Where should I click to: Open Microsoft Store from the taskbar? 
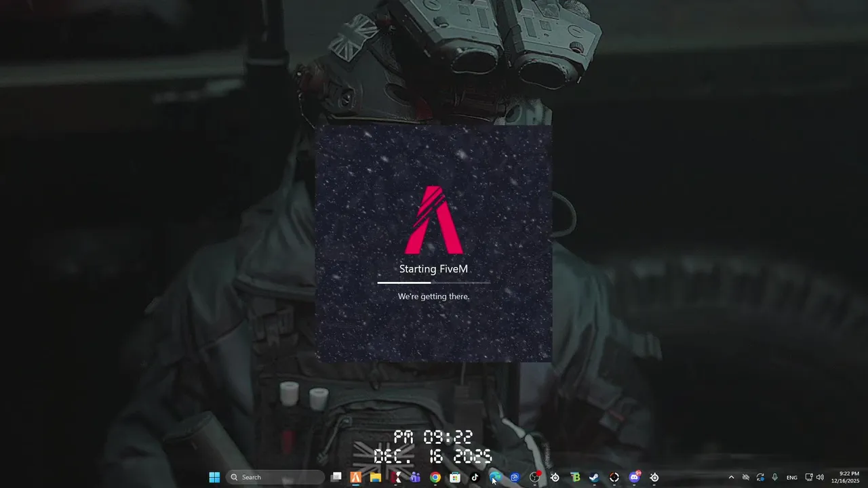[x=455, y=477]
